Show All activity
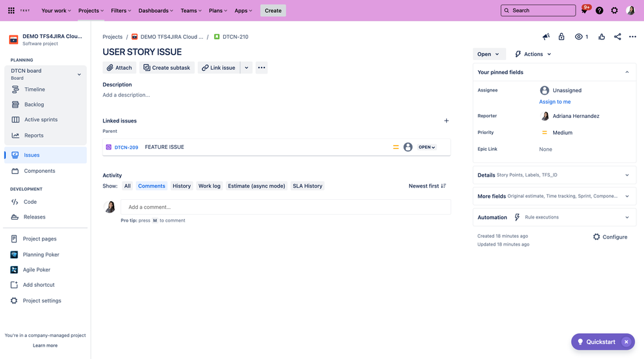This screenshot has height=359, width=644. coord(128,186)
